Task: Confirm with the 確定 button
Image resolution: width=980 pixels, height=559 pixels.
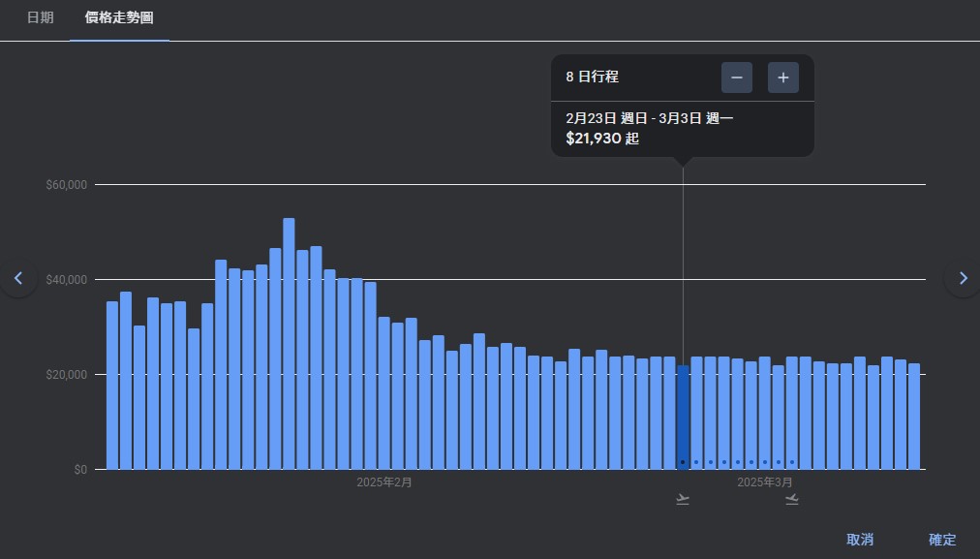Action: tap(941, 540)
